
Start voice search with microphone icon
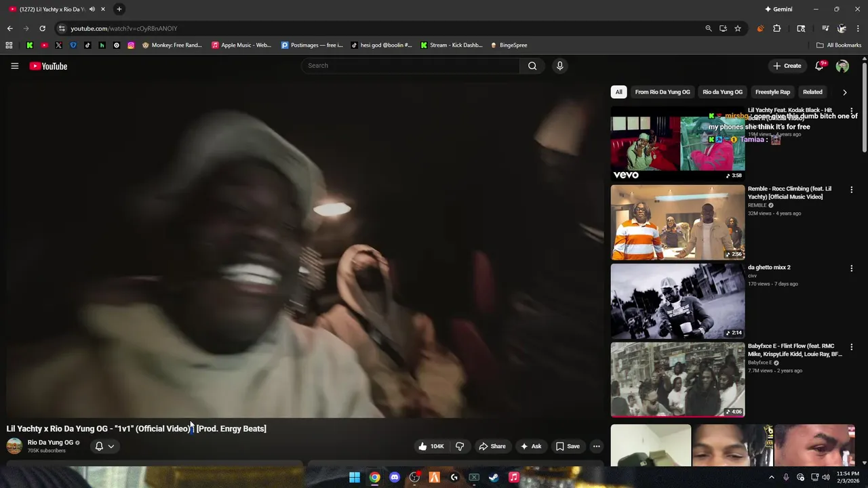[x=559, y=66]
